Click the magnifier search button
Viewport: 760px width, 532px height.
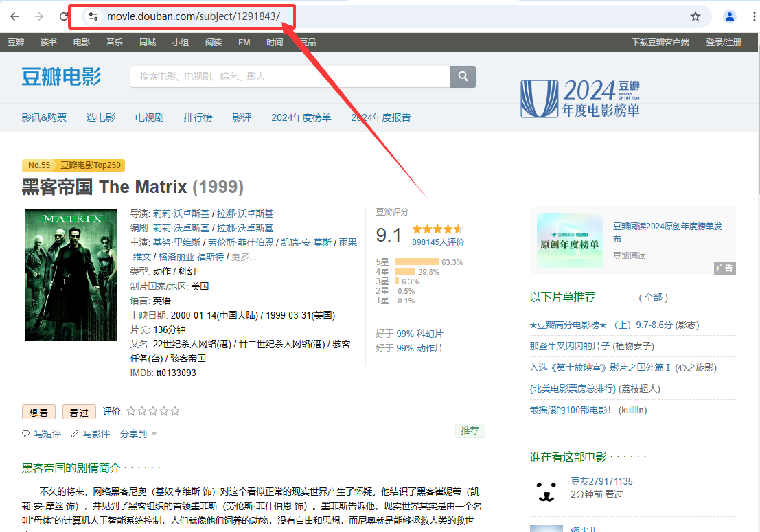(463, 77)
